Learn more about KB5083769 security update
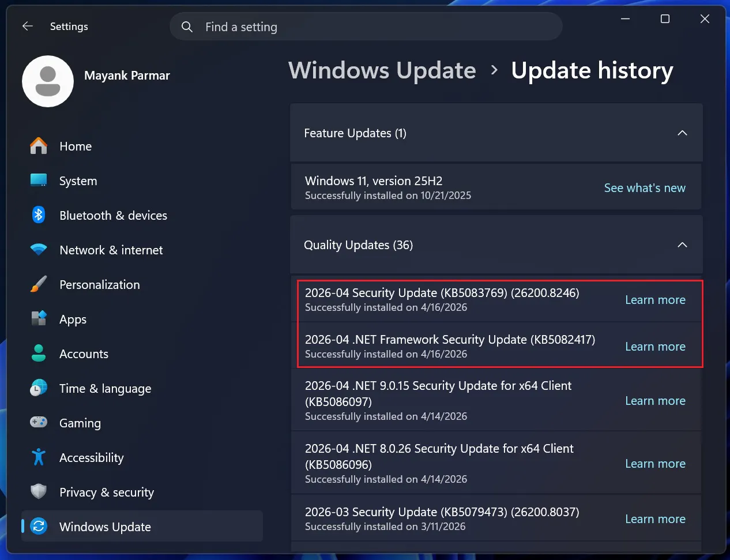The image size is (730, 560). point(655,300)
